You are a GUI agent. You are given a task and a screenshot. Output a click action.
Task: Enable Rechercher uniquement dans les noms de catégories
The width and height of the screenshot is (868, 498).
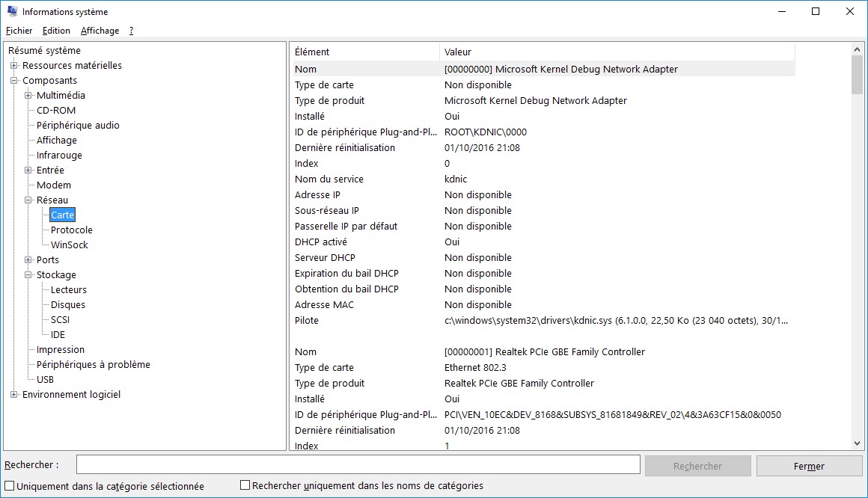click(x=245, y=485)
